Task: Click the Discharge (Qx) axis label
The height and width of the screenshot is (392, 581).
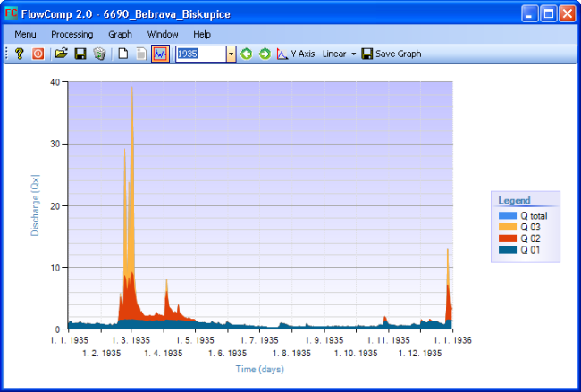Action: coord(35,205)
